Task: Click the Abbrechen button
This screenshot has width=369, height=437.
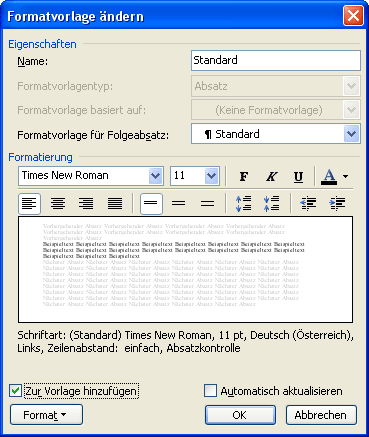Action: (x=321, y=415)
